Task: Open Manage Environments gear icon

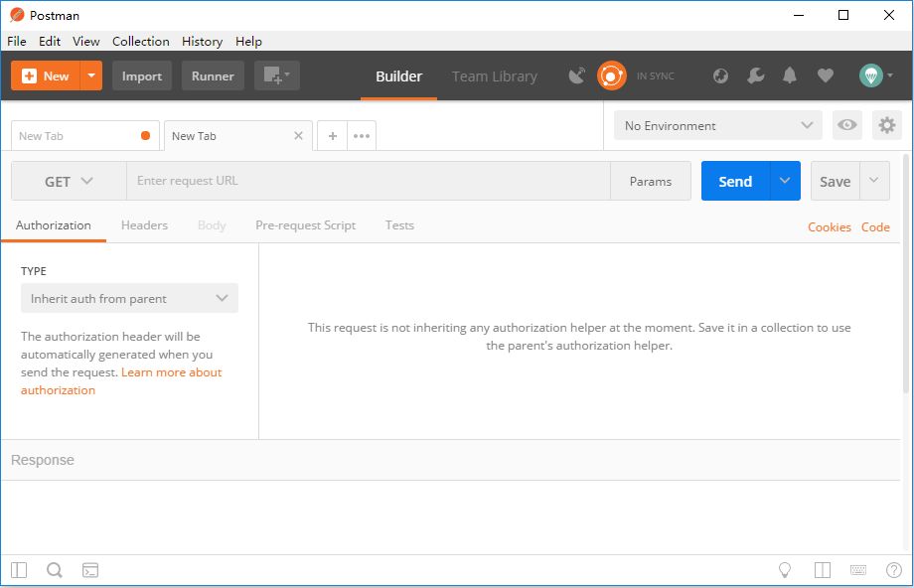Action: point(886,125)
